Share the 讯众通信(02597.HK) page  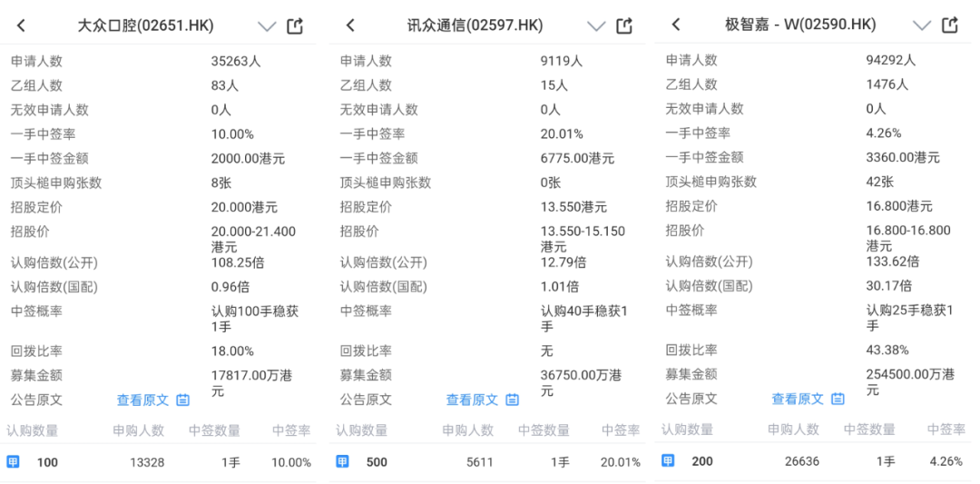tap(624, 25)
